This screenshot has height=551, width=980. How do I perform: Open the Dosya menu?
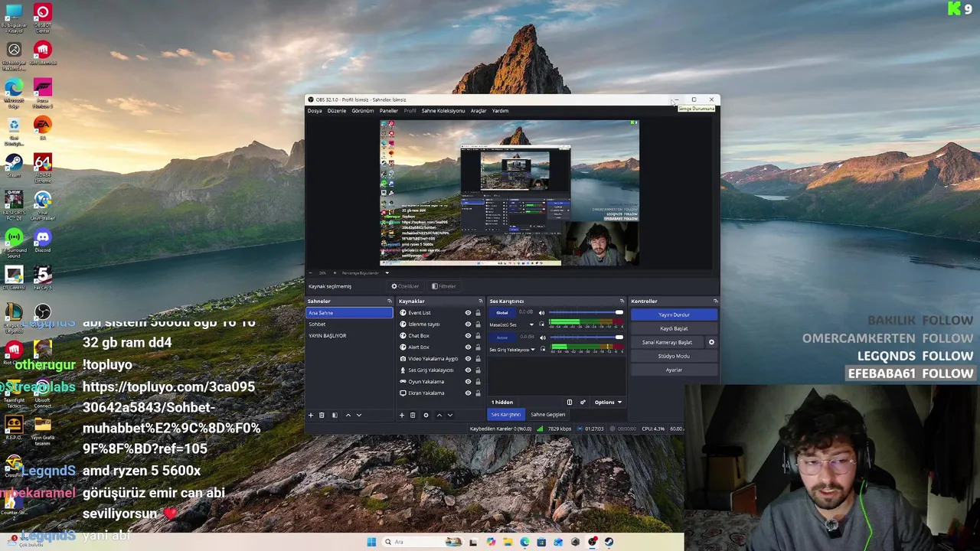click(x=315, y=111)
